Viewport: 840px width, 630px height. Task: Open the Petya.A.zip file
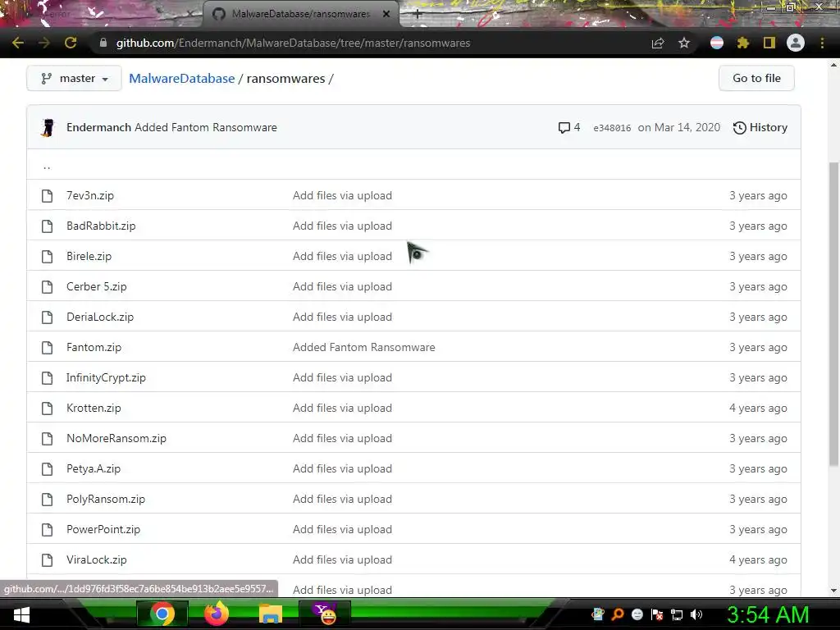[x=94, y=468]
